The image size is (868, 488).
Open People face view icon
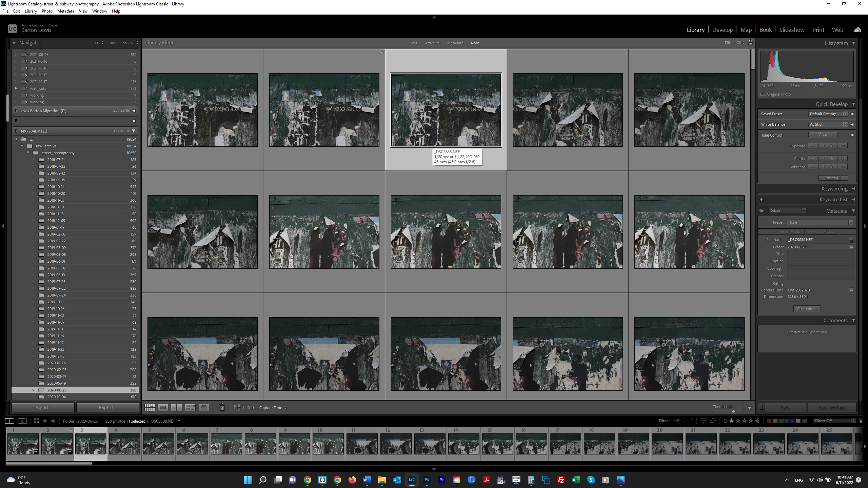(x=204, y=408)
